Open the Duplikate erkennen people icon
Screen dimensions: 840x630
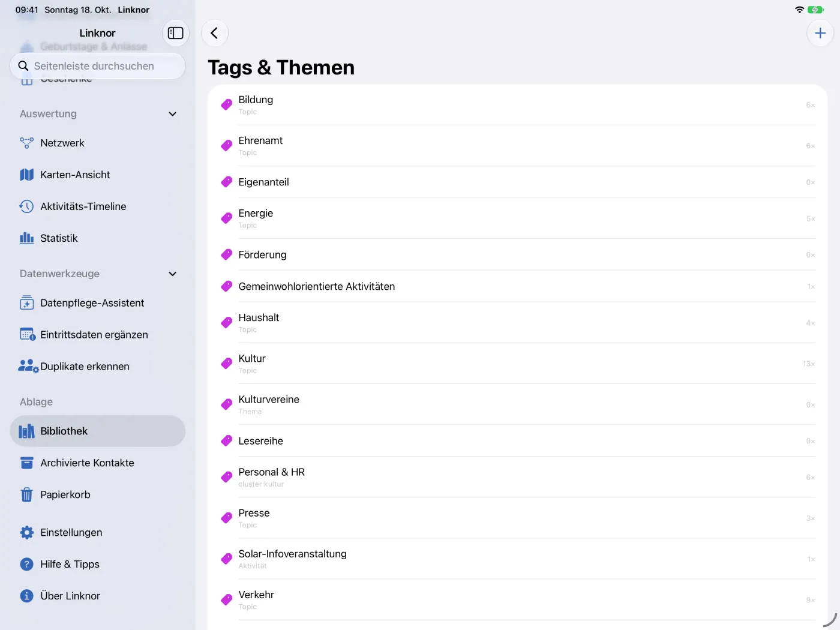coord(28,367)
